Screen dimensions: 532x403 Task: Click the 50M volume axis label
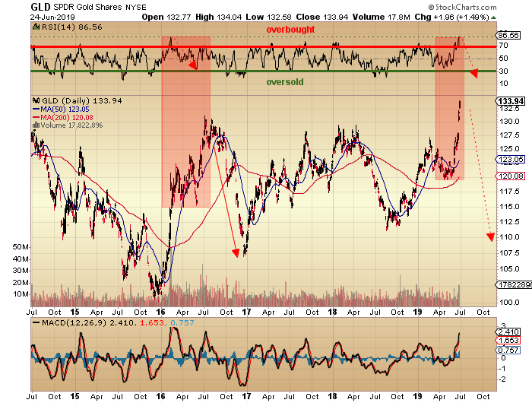[21, 247]
